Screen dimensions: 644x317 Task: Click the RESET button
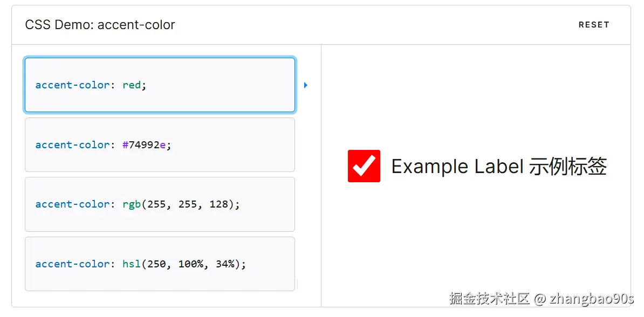pyautogui.click(x=593, y=25)
